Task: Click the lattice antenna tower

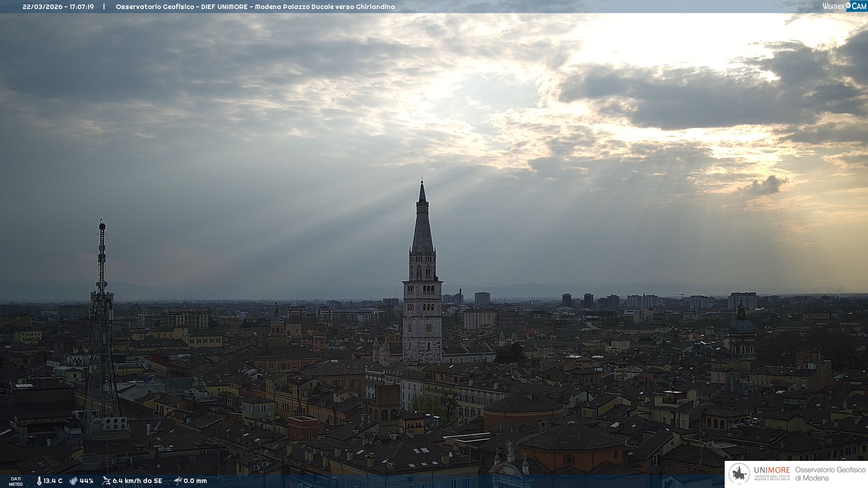Action: click(x=102, y=325)
